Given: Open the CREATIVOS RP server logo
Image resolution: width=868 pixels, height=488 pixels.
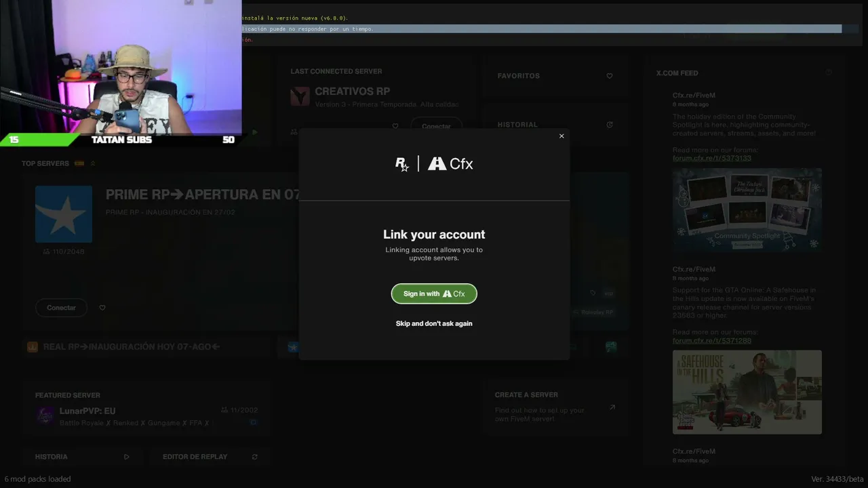Looking at the screenshot, I should (x=300, y=96).
